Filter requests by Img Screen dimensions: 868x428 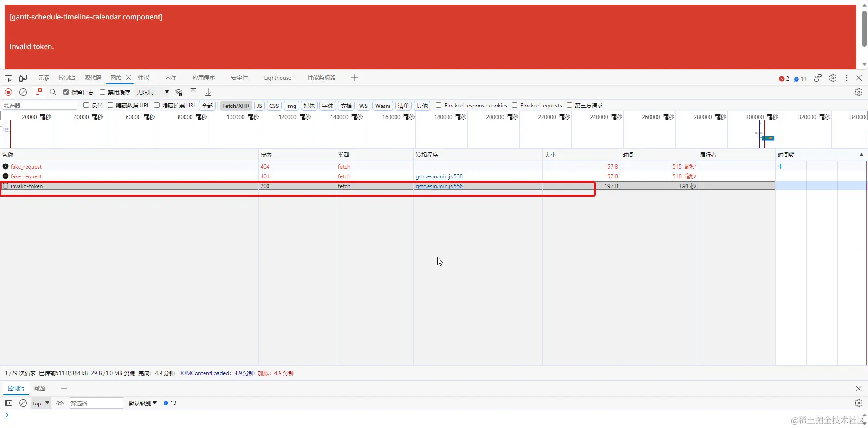[291, 106]
